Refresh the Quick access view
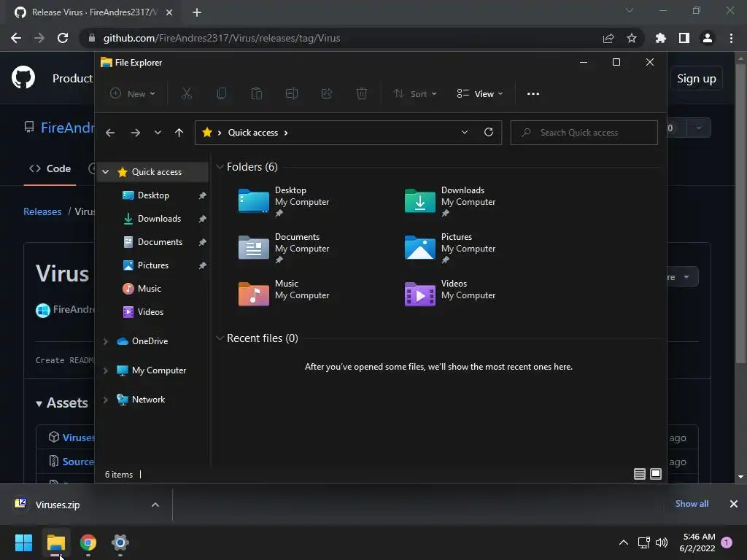 click(x=488, y=133)
